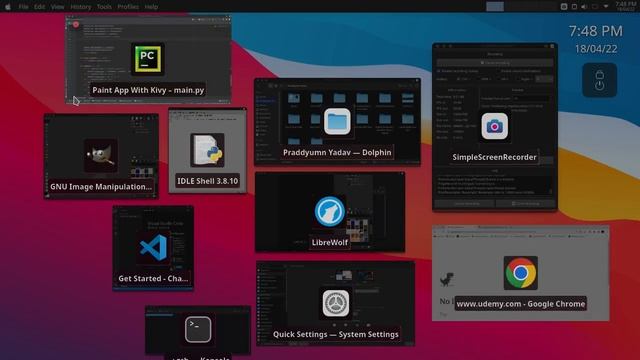The image size is (640, 360).
Task: Switch to Chrome via its round logo
Action: [x=520, y=273]
